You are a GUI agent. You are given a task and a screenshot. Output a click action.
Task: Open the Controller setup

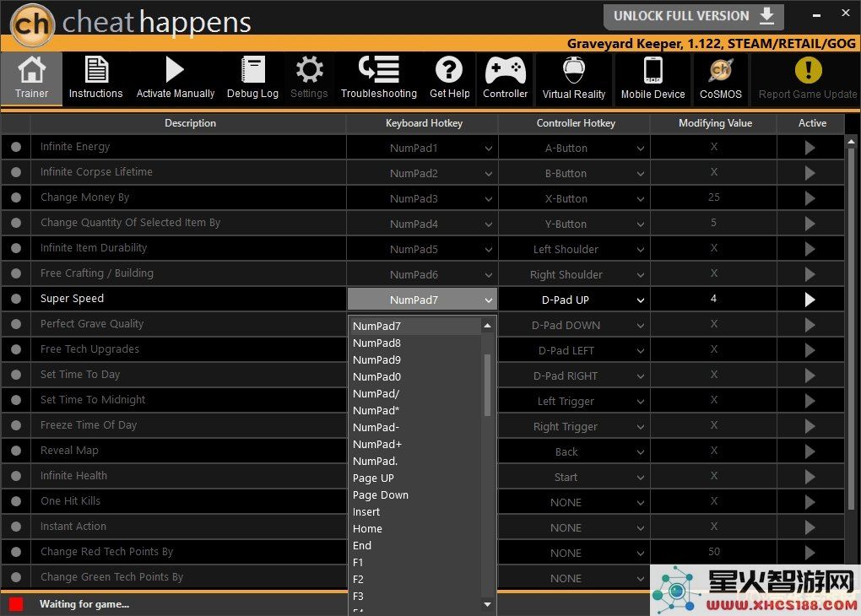[505, 78]
